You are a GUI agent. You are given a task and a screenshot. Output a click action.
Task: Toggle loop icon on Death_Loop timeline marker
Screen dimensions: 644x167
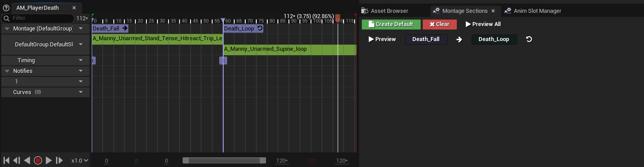(x=260, y=29)
